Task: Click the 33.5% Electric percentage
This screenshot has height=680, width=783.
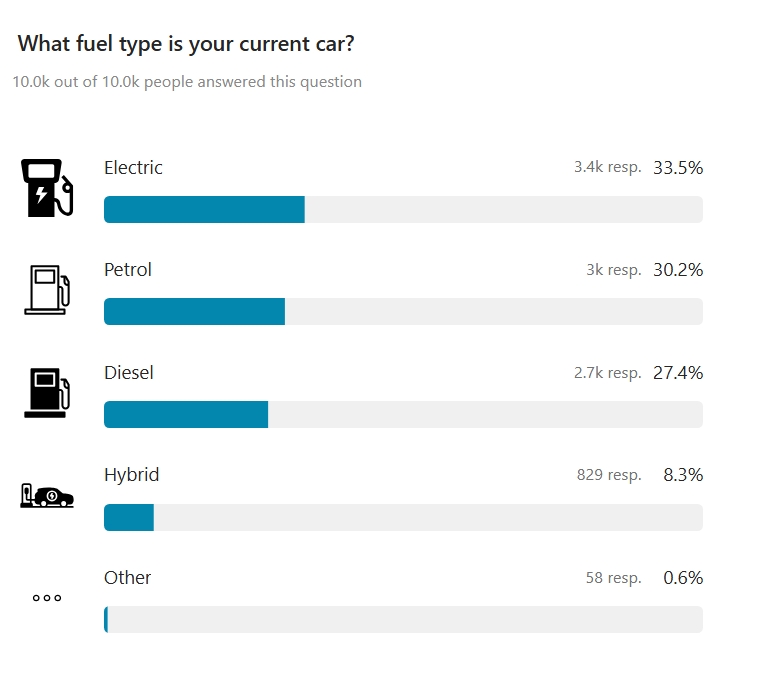Action: (x=678, y=168)
